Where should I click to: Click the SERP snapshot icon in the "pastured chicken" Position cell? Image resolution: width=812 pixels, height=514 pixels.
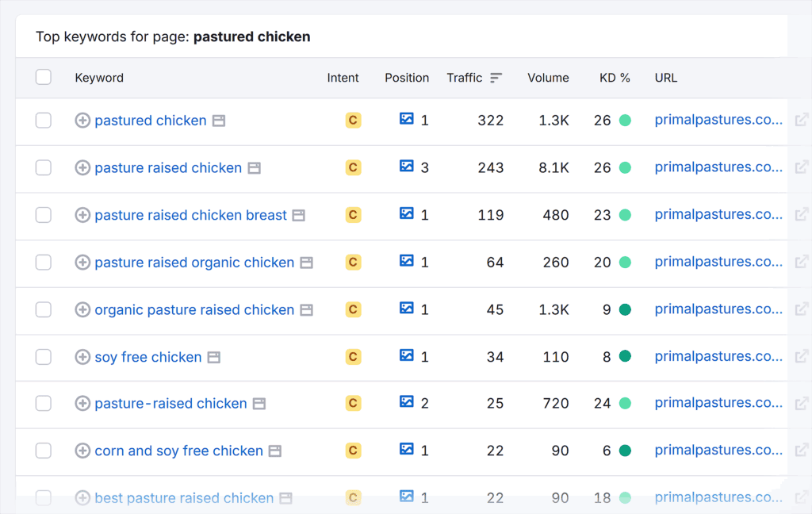pyautogui.click(x=407, y=121)
